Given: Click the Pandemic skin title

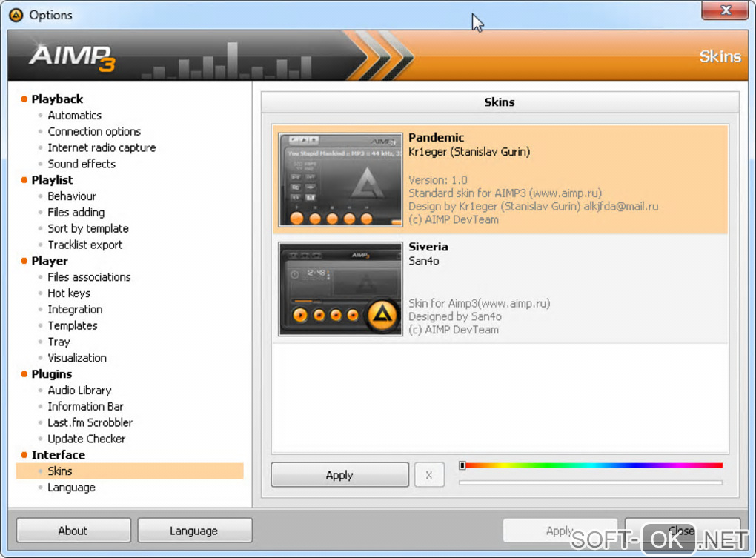Looking at the screenshot, I should click(x=436, y=138).
